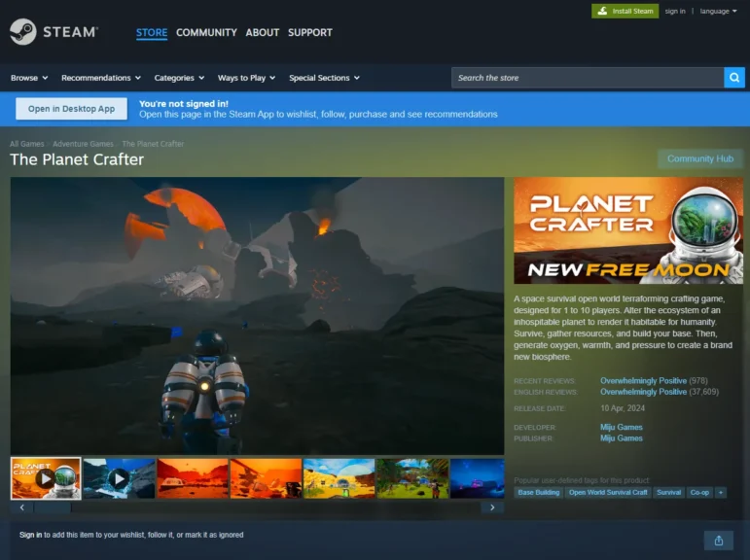This screenshot has width=750, height=560.
Task: Click the Adventure Games breadcrumb
Action: tap(83, 144)
